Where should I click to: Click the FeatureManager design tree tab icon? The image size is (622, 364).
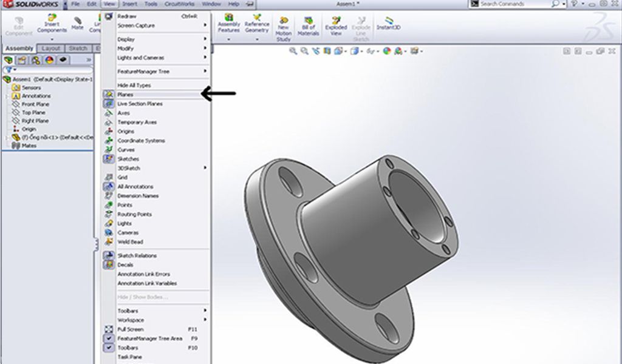(x=9, y=60)
